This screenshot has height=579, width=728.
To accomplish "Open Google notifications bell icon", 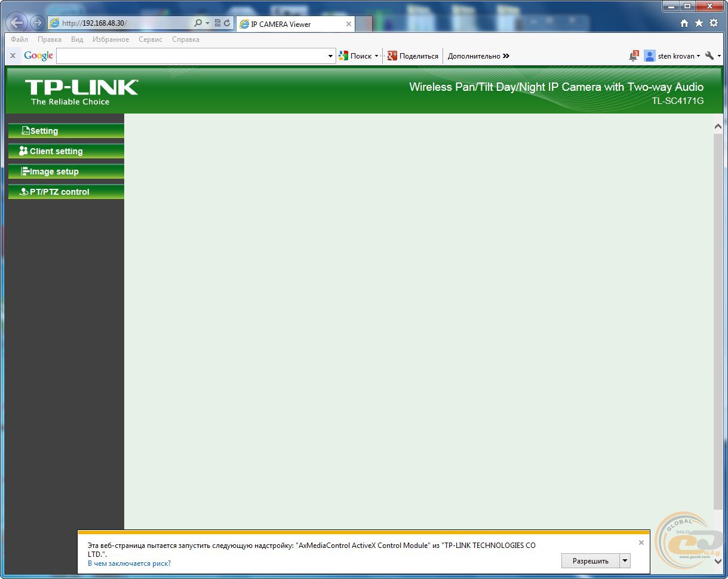I will tap(634, 56).
